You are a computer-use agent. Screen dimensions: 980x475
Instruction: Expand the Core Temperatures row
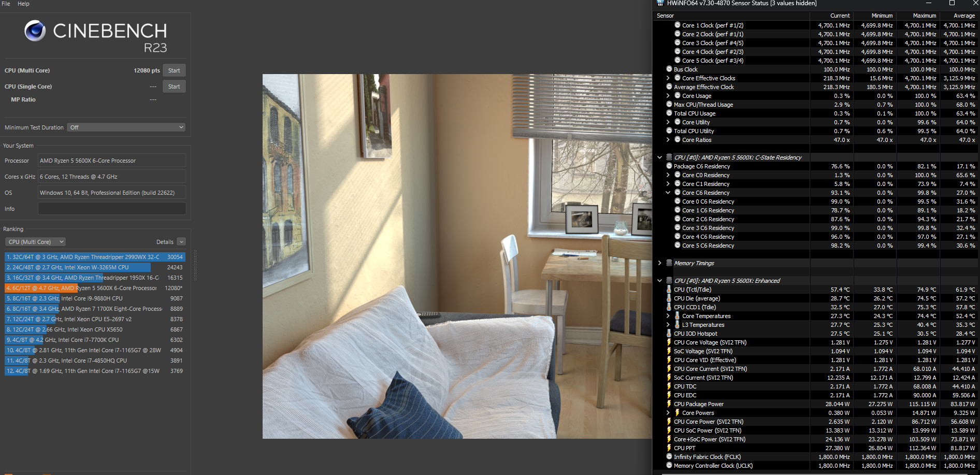point(668,315)
